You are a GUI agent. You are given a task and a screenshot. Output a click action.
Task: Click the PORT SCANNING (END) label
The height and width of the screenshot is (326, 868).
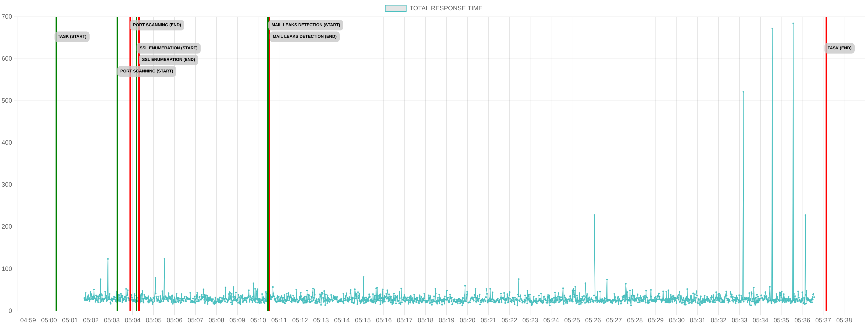coord(157,25)
